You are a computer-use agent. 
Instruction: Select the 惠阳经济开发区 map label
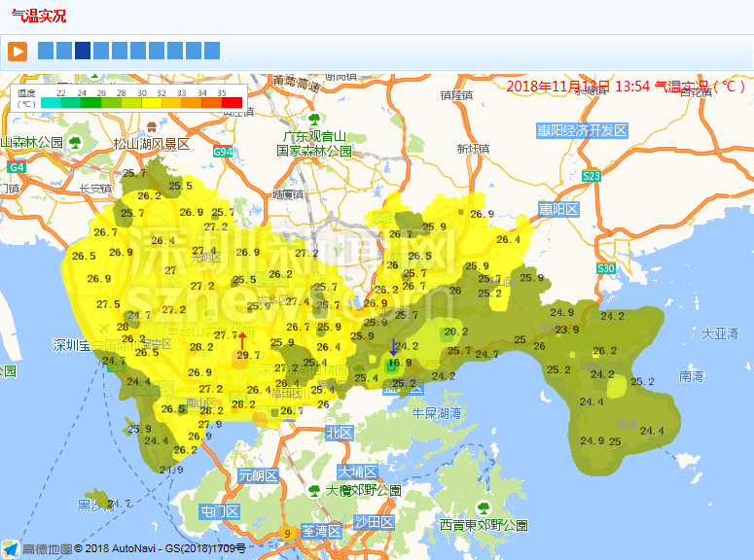[x=582, y=130]
